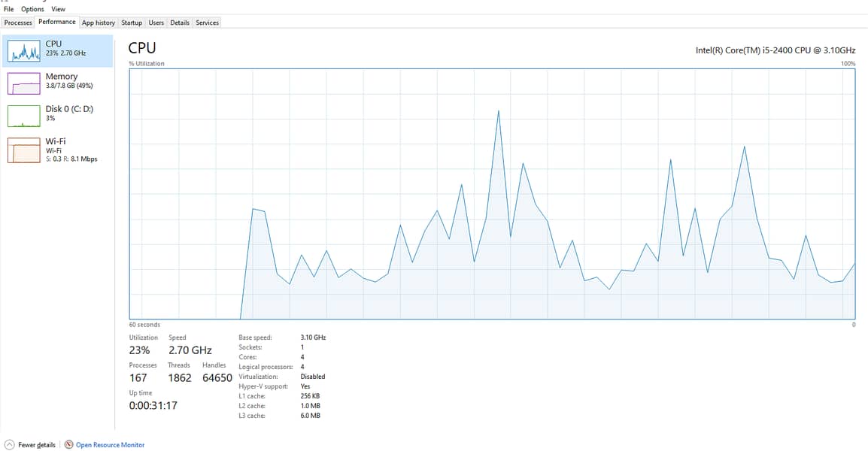This screenshot has height=451, width=868.
Task: Go to the Startup tab
Action: tap(132, 23)
